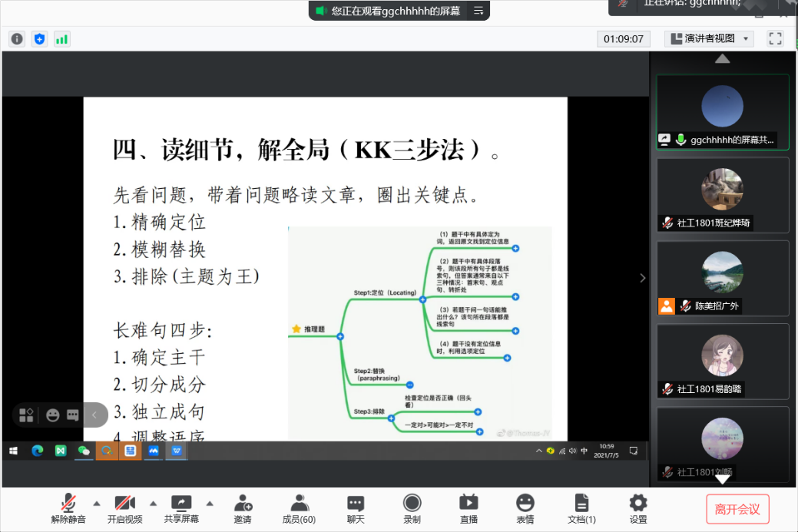Start 直播 live streaming
Screen dimensions: 798x532
coord(468,508)
